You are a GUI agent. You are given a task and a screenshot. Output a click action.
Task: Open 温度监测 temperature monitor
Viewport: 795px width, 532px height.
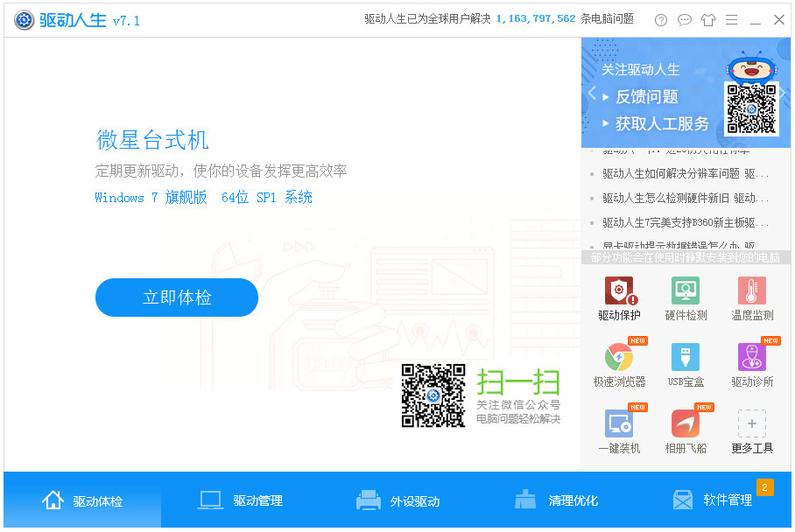coord(752,298)
